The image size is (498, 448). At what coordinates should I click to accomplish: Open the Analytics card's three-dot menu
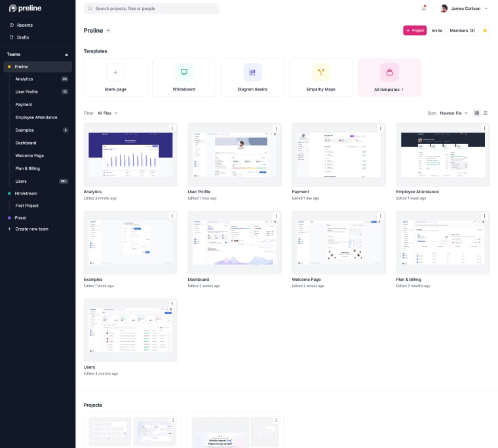pos(172,128)
